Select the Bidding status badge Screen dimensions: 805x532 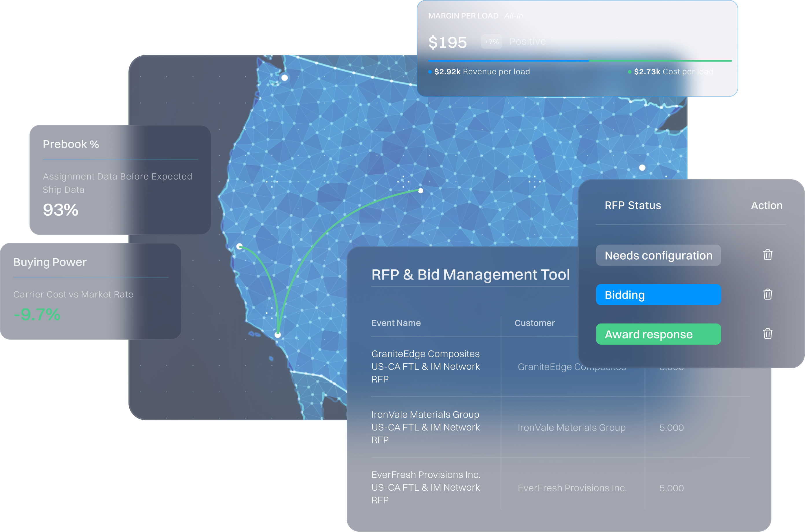point(658,295)
